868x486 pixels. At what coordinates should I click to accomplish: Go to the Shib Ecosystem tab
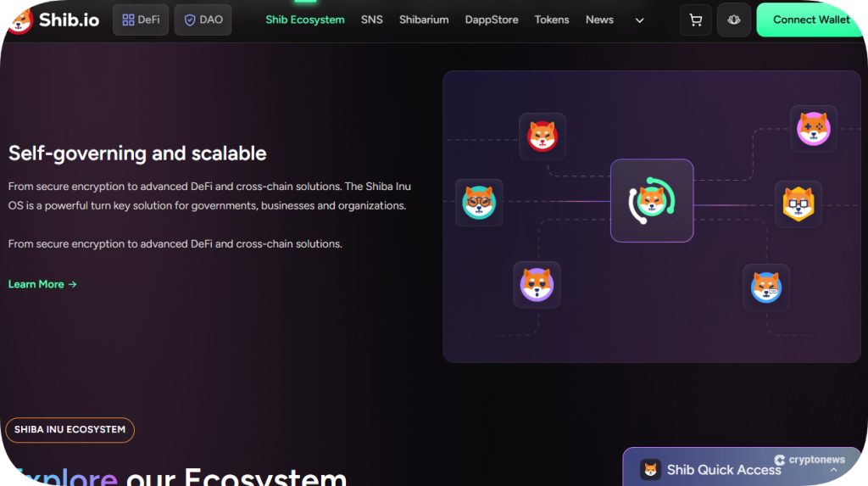(x=304, y=20)
